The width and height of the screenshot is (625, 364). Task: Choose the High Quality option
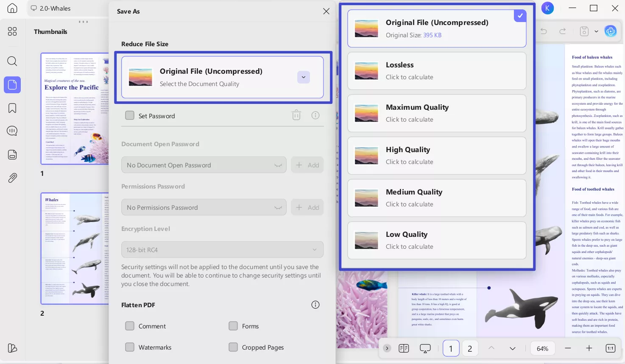point(437,156)
